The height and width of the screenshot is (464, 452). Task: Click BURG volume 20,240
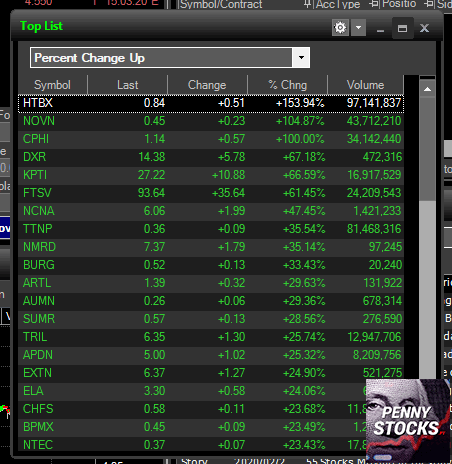385,265
